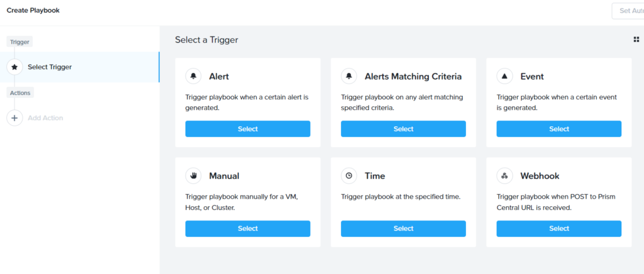Click the clock icon on Time card
The width and height of the screenshot is (644, 274).
coord(349,176)
